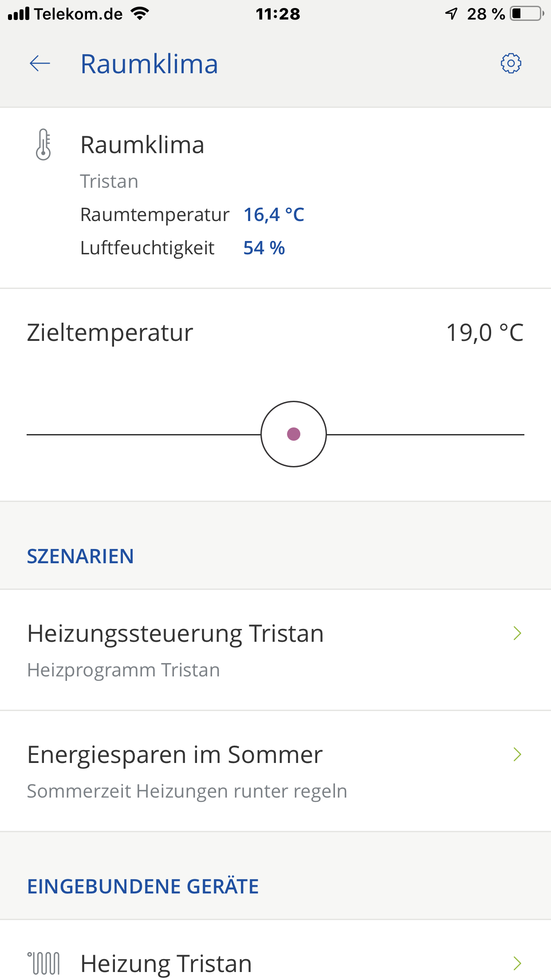Tap the 19,0 °C target temperature value
This screenshot has width=551, height=980.
[484, 332]
